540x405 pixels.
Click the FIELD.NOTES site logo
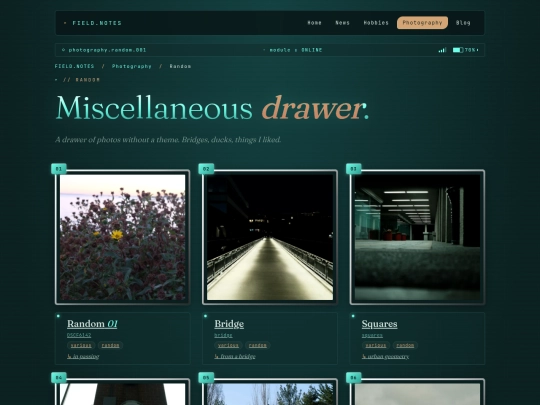tap(93, 23)
